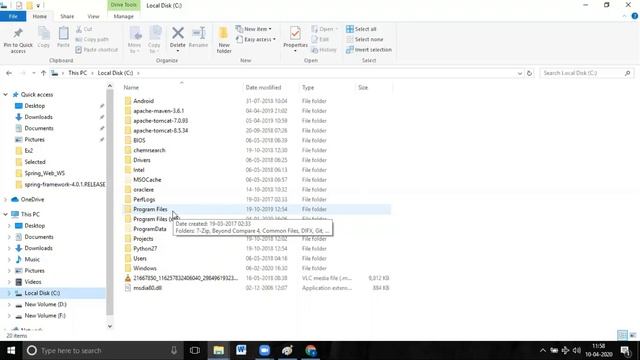Select the Windows folder

pyautogui.click(x=144, y=268)
